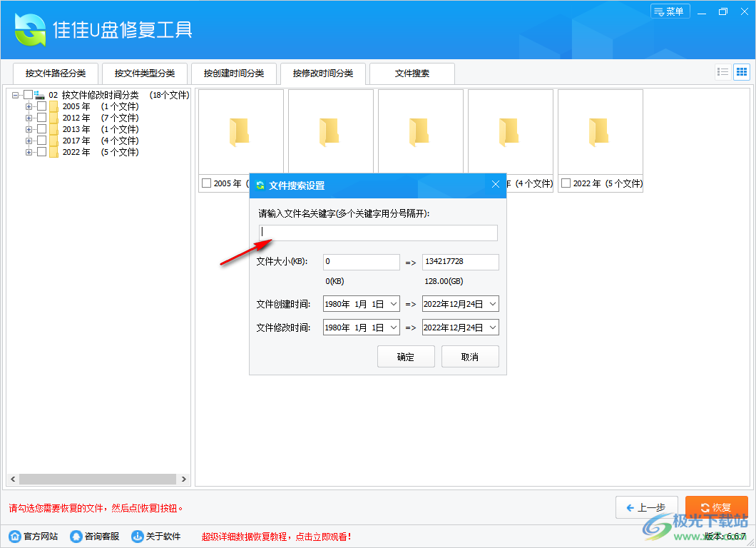Check the 2005 年 tree checkbox
Image resolution: width=756 pixels, height=548 pixels.
coord(42,106)
